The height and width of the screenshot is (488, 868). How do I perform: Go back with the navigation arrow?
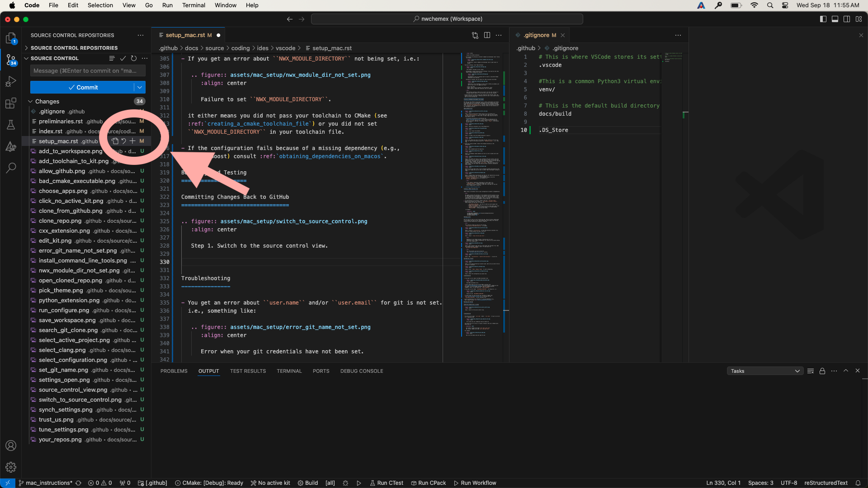point(290,19)
